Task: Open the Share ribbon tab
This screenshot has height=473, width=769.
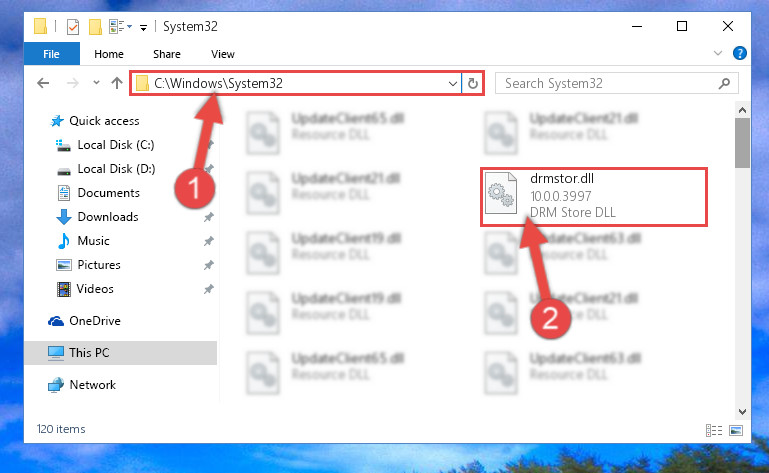Action: pyautogui.click(x=167, y=54)
